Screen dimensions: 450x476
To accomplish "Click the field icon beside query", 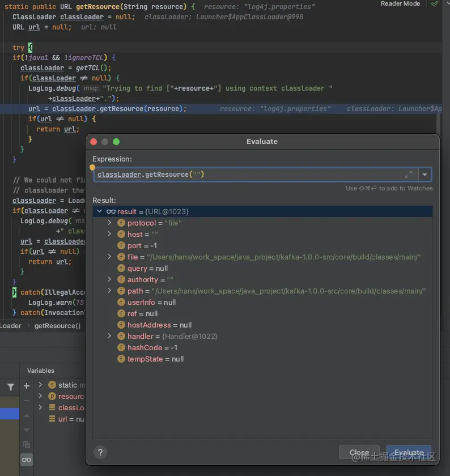I will point(121,269).
